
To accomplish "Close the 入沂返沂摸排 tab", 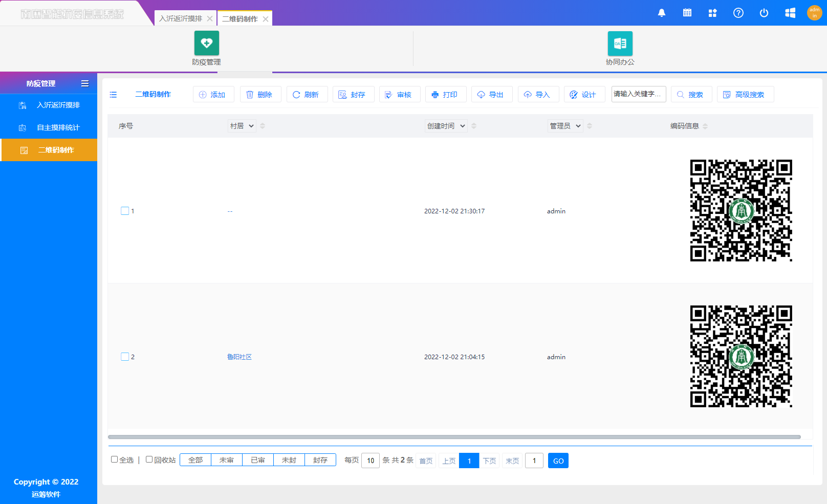I will [x=210, y=18].
